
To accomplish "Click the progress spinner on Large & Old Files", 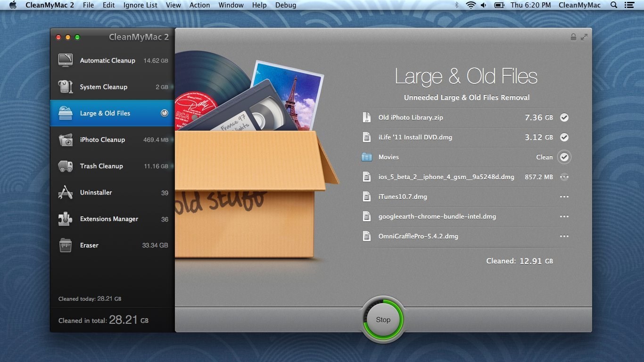I will tap(165, 113).
